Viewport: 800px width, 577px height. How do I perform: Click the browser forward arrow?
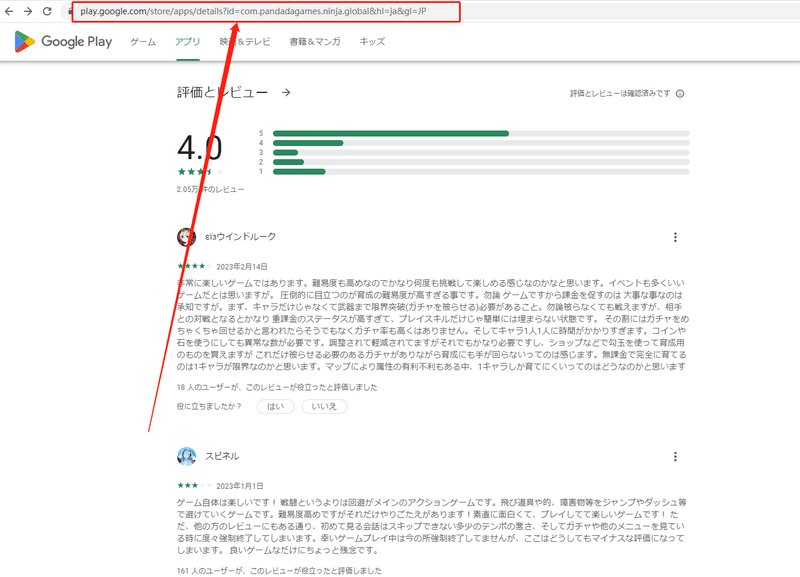(28, 11)
